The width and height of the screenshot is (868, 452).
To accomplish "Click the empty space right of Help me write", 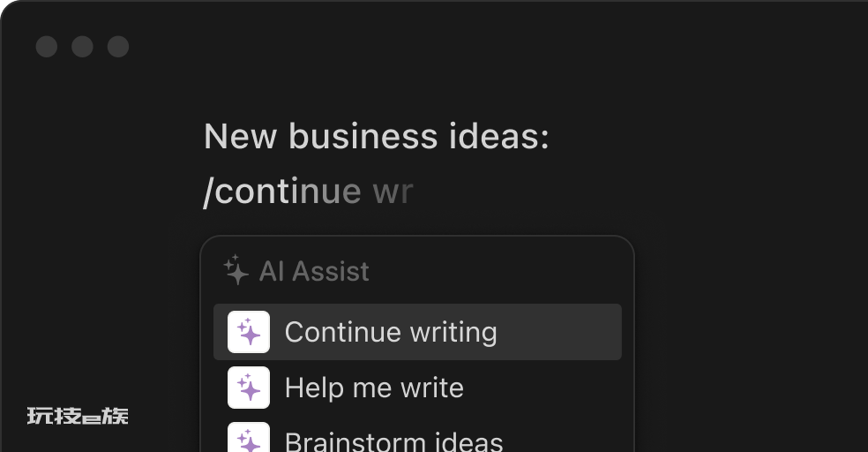I will click(x=542, y=388).
